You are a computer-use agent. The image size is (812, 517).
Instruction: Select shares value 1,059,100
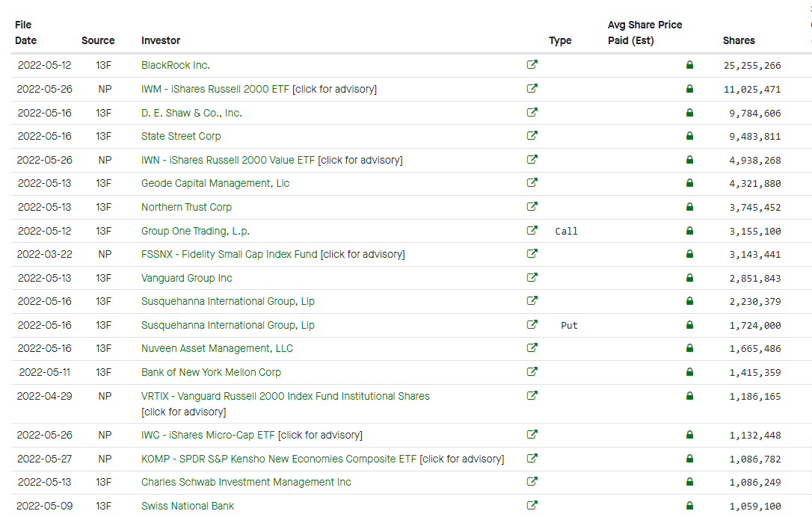pos(755,506)
